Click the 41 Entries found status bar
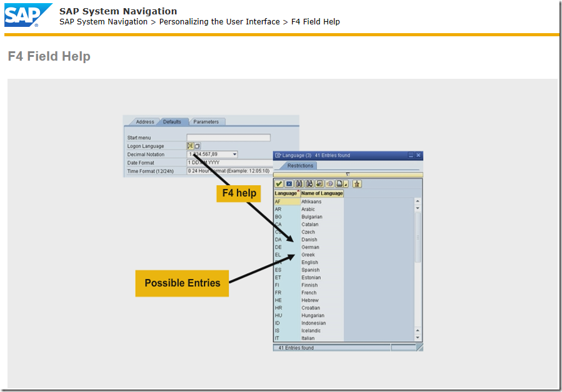The height and width of the screenshot is (392, 562). (331, 348)
